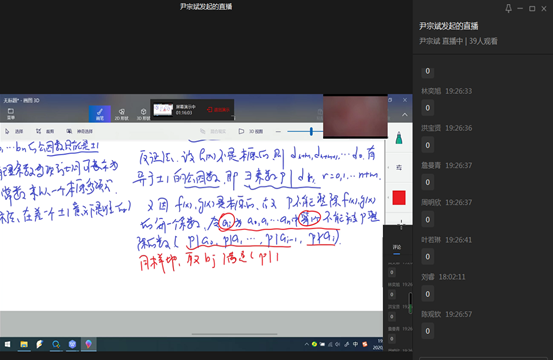Click the stop screen sharing red button
This screenshot has width=553, height=360.
click(218, 110)
